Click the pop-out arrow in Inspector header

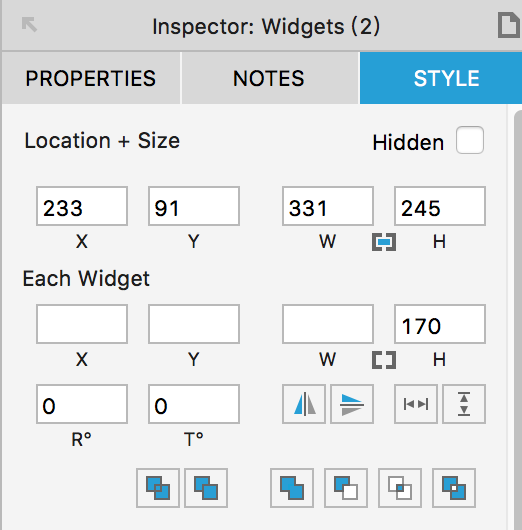pyautogui.click(x=29, y=25)
